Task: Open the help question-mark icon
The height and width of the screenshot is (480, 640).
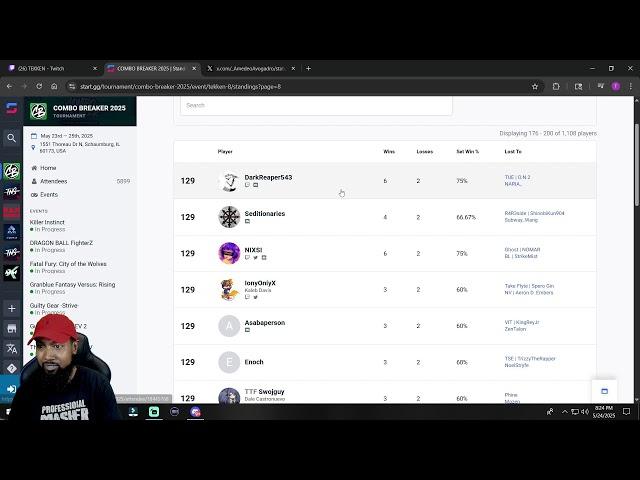Action: click(x=11, y=368)
